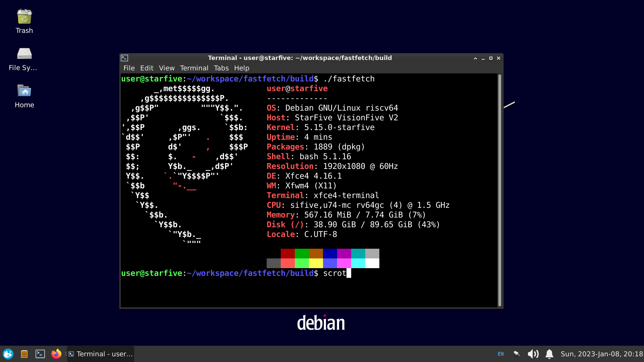Launch terminal emulator from taskbar

pyautogui.click(x=40, y=354)
